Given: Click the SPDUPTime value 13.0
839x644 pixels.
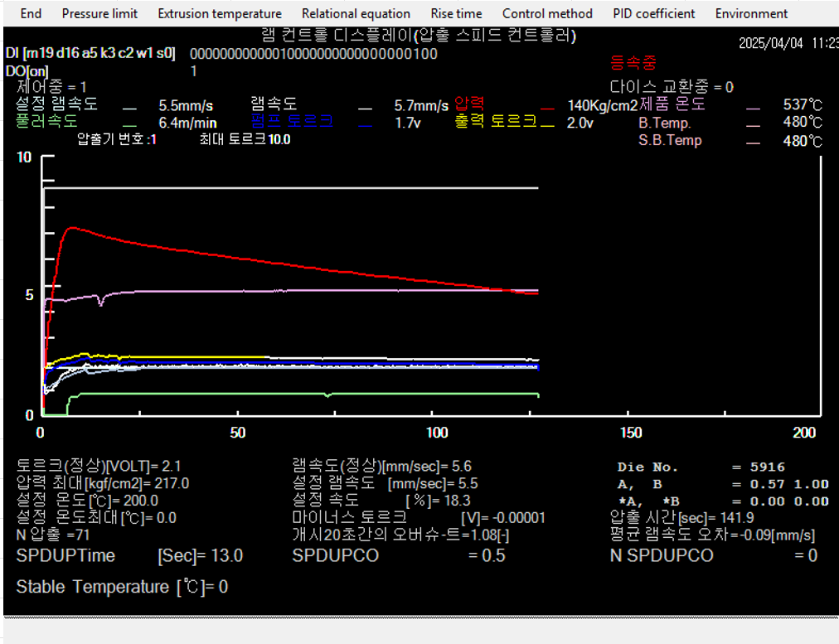Looking at the screenshot, I should coord(226,555).
